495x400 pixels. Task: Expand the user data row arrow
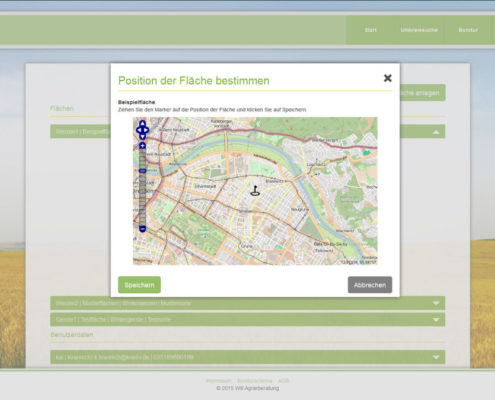coord(436,357)
